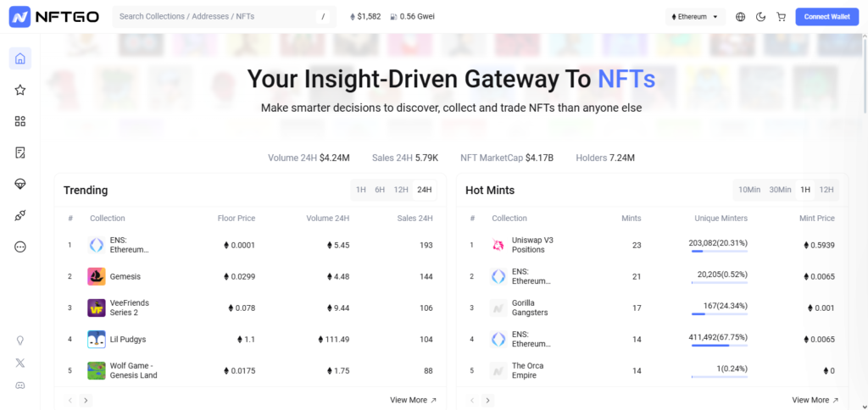Click the Lil Pudgys penguin icon
Screen dimensions: 868x410
[x=97, y=339]
